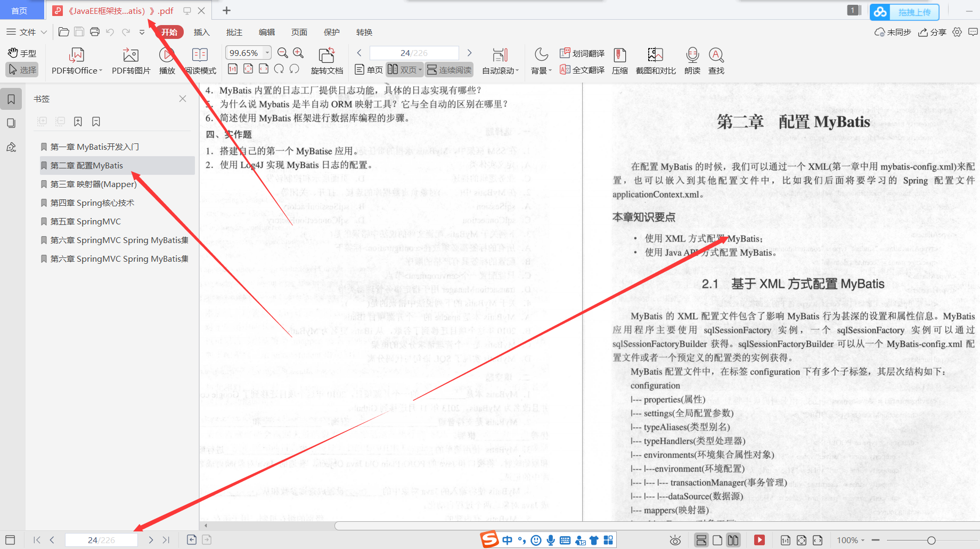Viewport: 980px width, 549px height.
Task: Click the 分享 share button
Action: (933, 32)
